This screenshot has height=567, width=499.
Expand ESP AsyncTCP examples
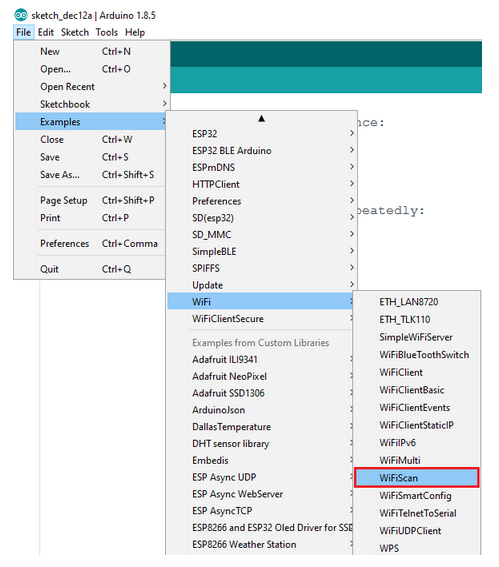pyautogui.click(x=260, y=511)
